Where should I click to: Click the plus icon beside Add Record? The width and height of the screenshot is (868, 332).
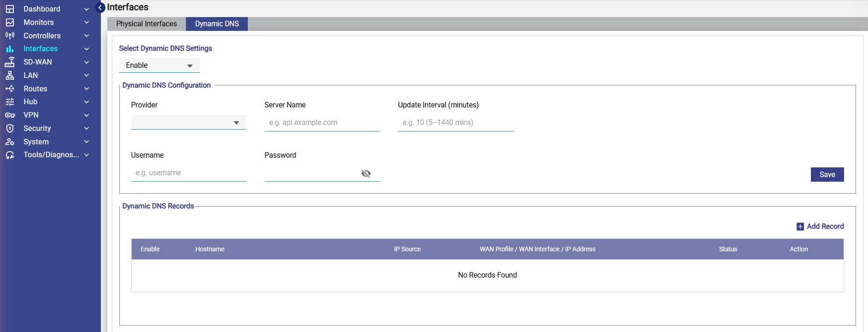coord(800,226)
